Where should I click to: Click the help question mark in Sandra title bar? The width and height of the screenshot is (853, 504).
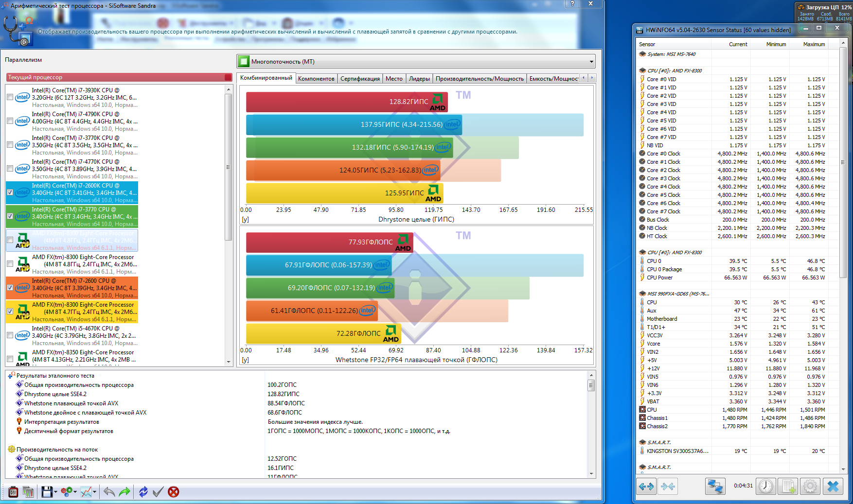click(572, 3)
